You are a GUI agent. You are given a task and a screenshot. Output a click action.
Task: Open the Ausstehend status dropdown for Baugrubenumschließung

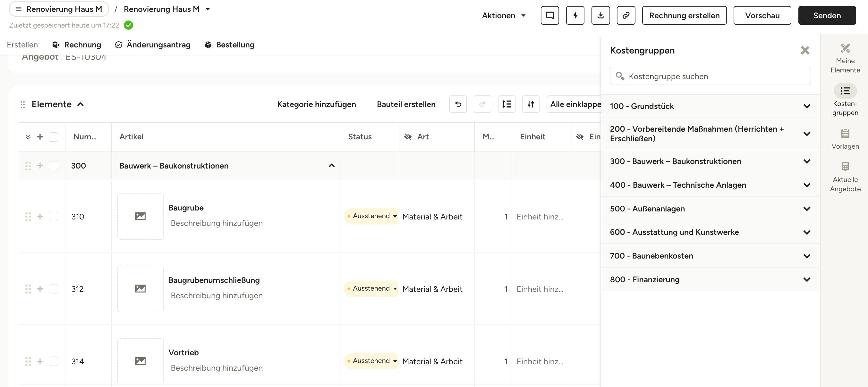[x=371, y=288]
